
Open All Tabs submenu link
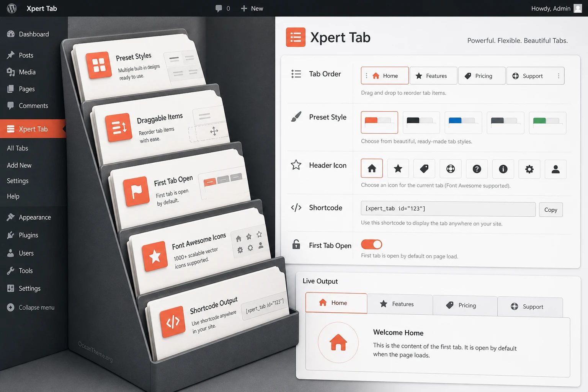(18, 148)
